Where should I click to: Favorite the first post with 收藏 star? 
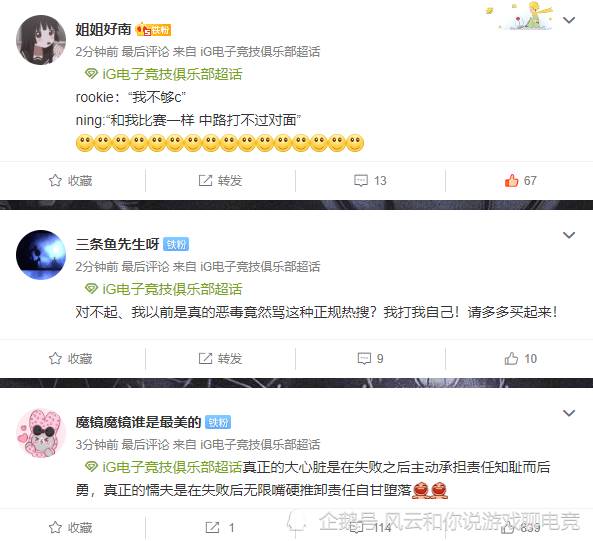[x=70, y=181]
